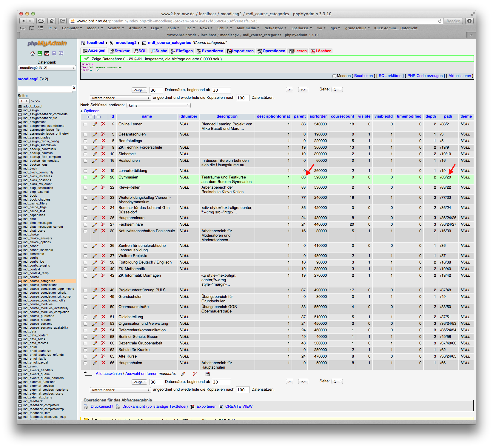Open the sidebar Seite page dropdown
Screen dimensions: 493x448
point(24,101)
